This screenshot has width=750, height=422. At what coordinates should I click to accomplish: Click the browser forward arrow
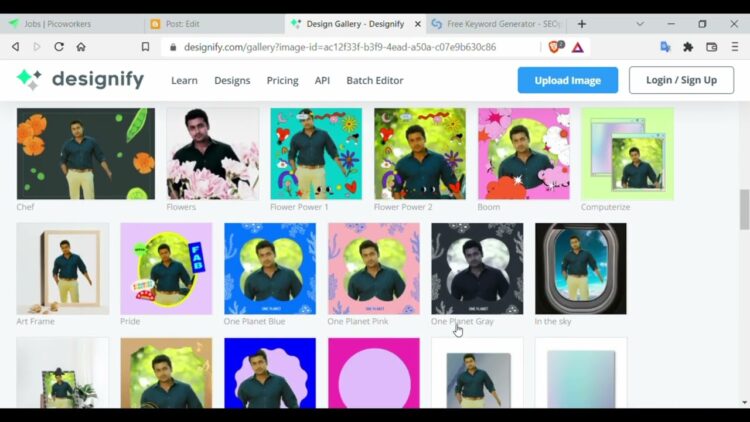click(x=37, y=47)
